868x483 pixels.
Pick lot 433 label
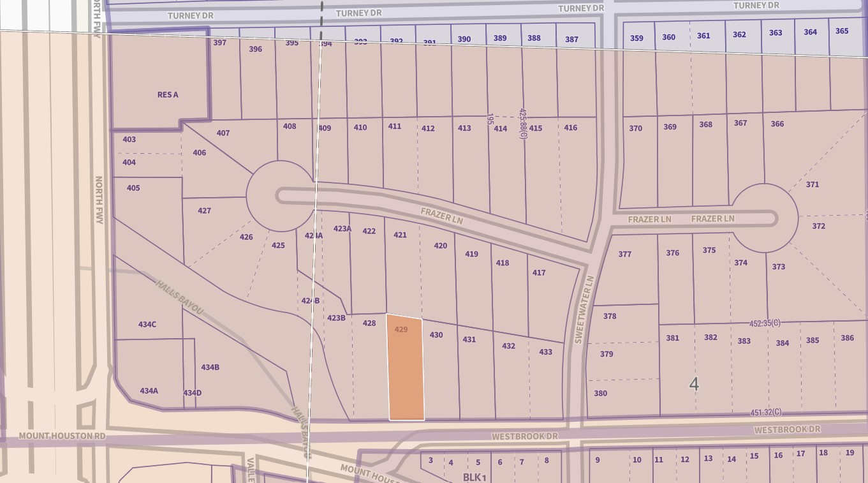tap(546, 352)
